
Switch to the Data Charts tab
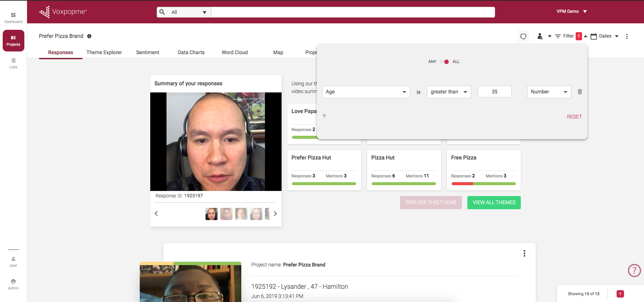pos(191,52)
